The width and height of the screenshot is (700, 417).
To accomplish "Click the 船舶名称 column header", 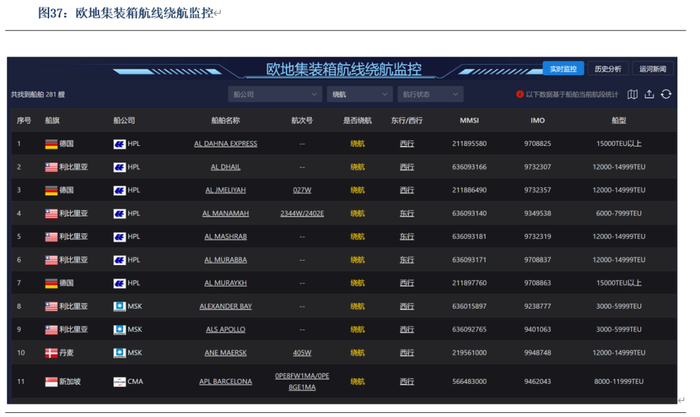I will (x=225, y=121).
